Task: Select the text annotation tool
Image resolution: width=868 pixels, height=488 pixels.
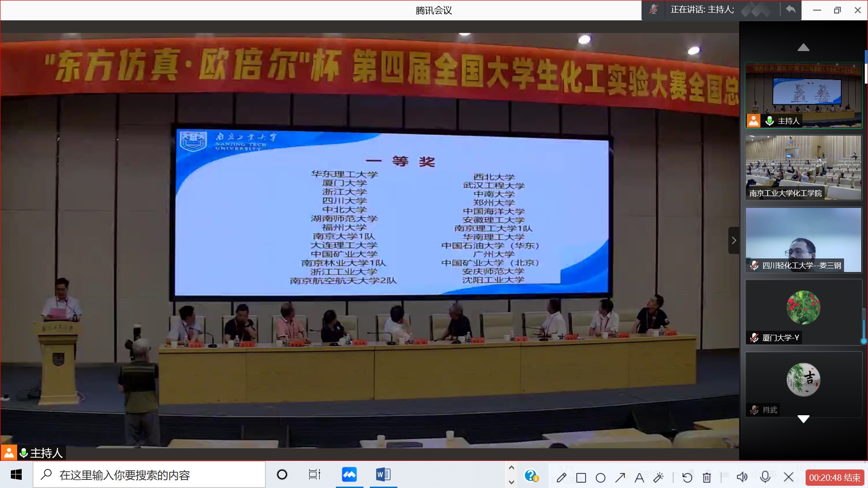Action: tap(639, 478)
